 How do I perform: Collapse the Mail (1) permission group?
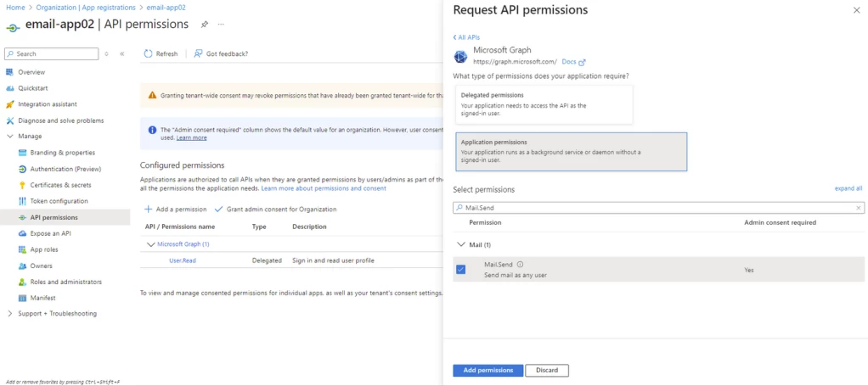pyautogui.click(x=460, y=244)
